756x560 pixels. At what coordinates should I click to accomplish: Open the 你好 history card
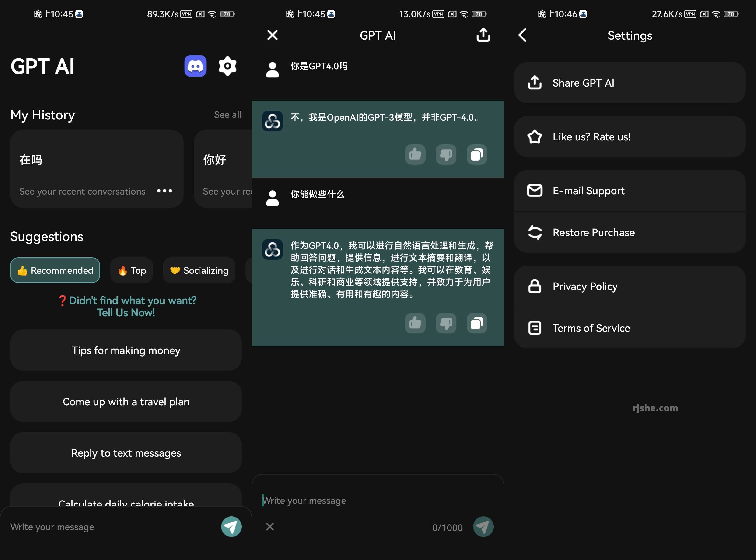click(x=223, y=168)
